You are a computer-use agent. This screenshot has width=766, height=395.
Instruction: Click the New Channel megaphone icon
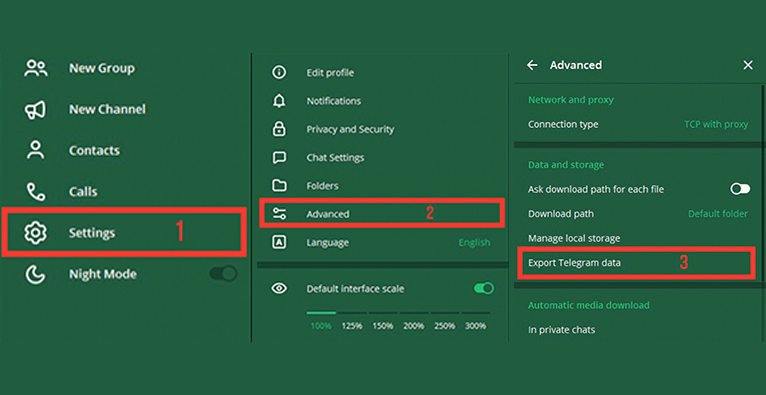coord(35,109)
